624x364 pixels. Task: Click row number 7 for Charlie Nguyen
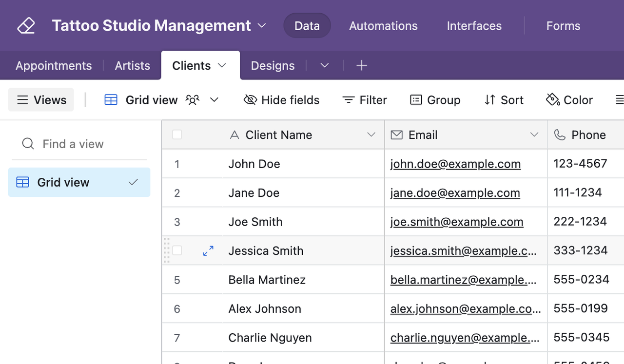pyautogui.click(x=177, y=338)
